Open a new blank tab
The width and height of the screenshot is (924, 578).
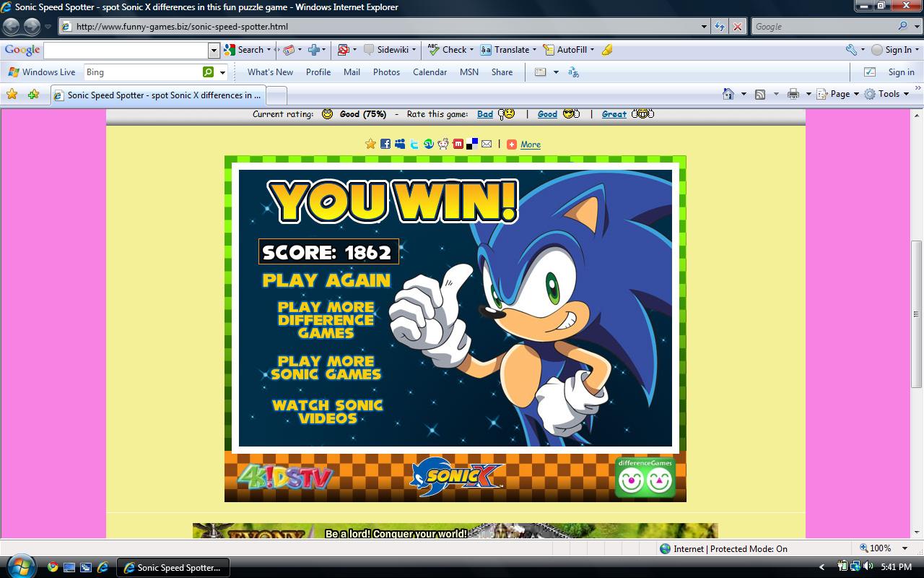pyautogui.click(x=276, y=95)
